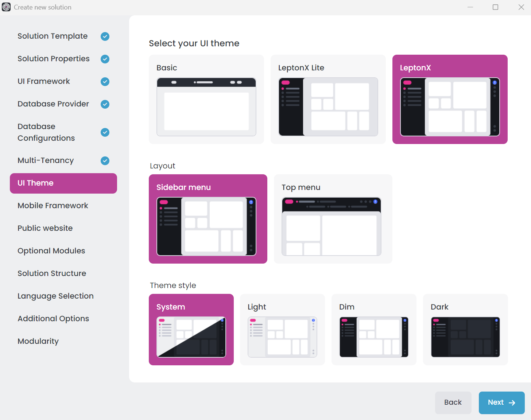This screenshot has width=531, height=420.
Task: Open the Optional Modules step
Action: 63,251
